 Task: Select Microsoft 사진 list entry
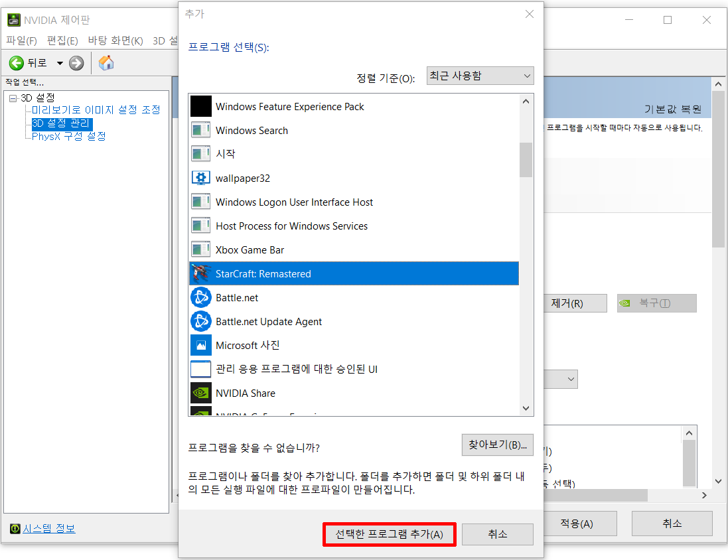354,346
